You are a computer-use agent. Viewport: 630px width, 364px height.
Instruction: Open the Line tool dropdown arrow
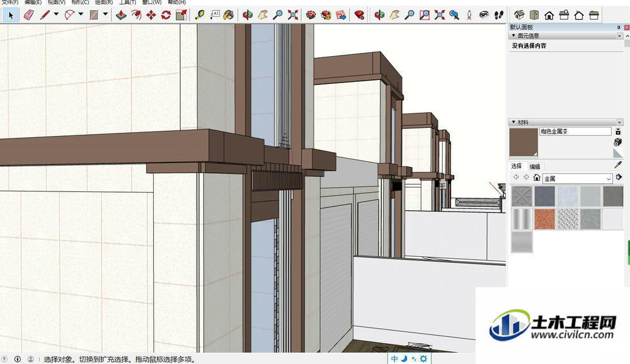pyautogui.click(x=56, y=14)
